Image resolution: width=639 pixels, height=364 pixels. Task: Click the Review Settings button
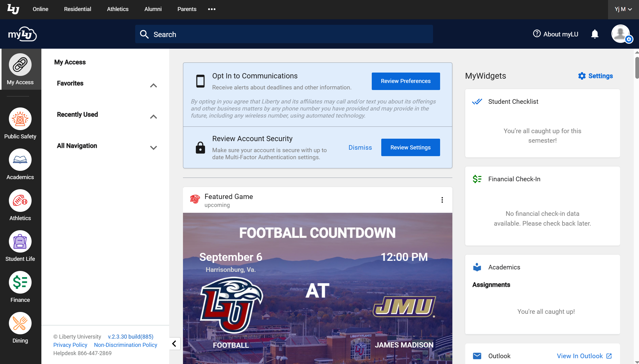point(410,147)
